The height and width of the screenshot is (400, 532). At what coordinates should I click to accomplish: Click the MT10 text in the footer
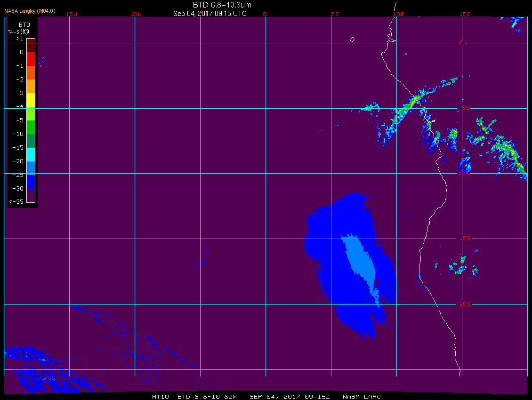tap(161, 397)
